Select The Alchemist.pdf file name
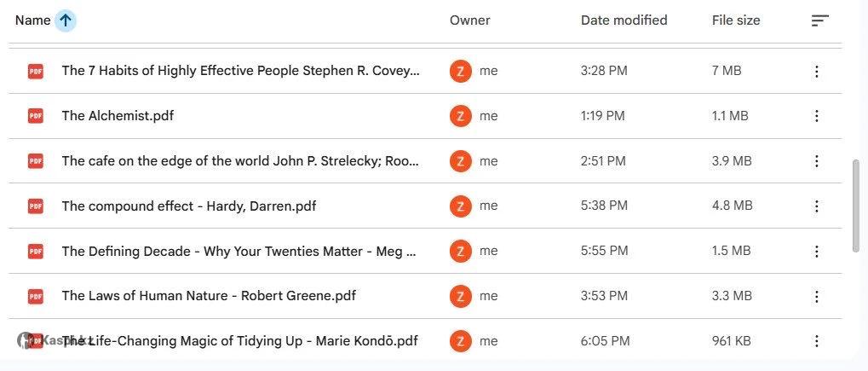Screen dimensions: 868x371 click(118, 116)
